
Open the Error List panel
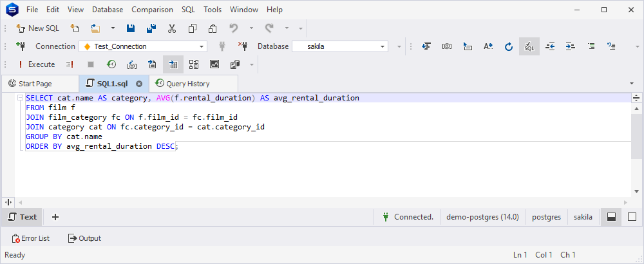(31, 238)
